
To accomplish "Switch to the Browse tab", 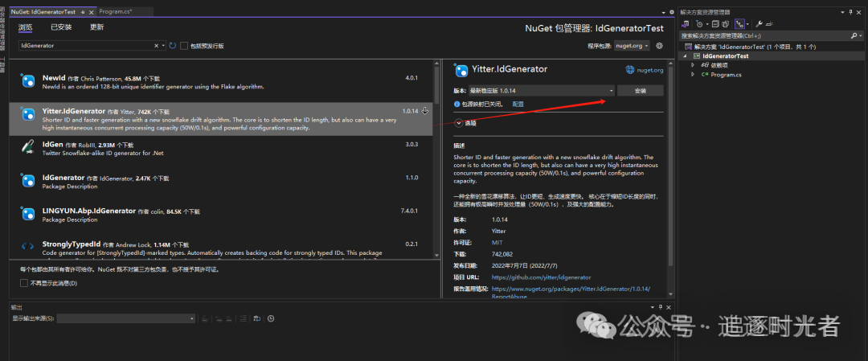I will 26,27.
